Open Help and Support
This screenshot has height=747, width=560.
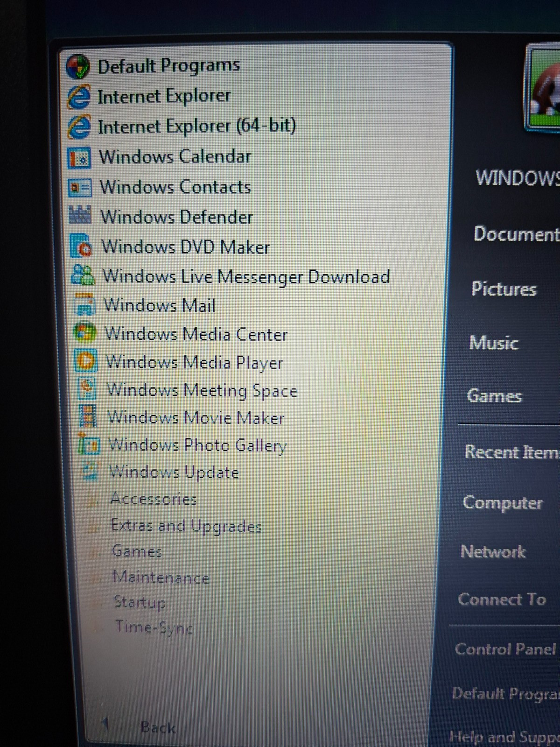click(x=504, y=737)
